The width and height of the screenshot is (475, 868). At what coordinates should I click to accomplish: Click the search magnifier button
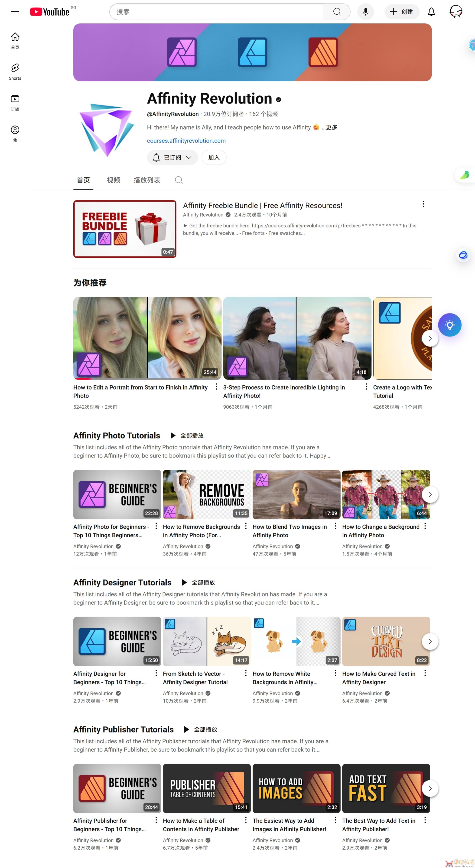click(337, 12)
